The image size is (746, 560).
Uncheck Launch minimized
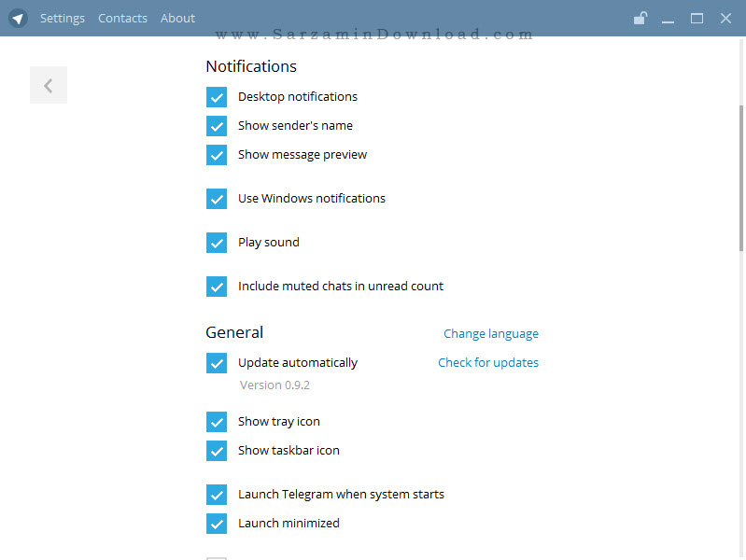pos(217,524)
